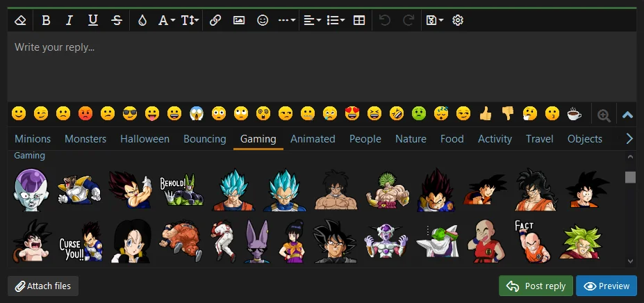Click the Attach files button
The image size is (644, 303).
coord(43,286)
